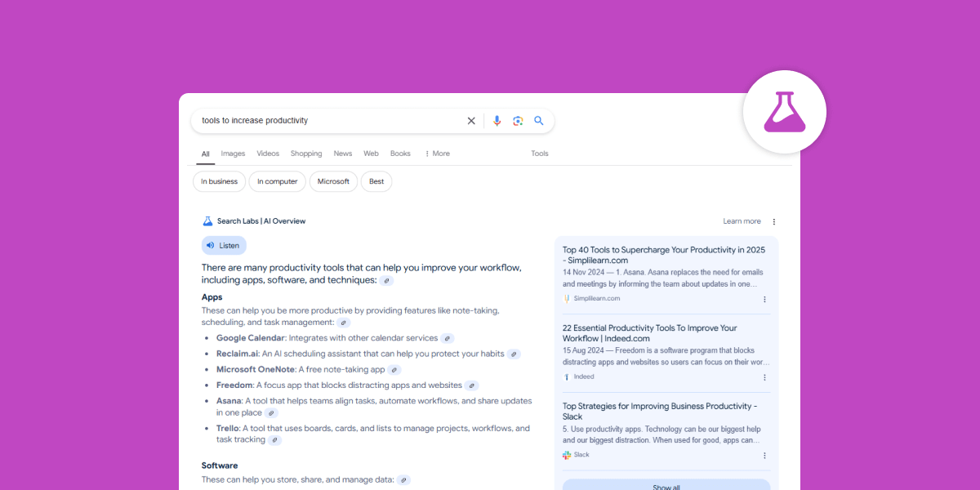Click the 'Trello' bold list label
This screenshot has width=980, height=490.
(x=228, y=428)
